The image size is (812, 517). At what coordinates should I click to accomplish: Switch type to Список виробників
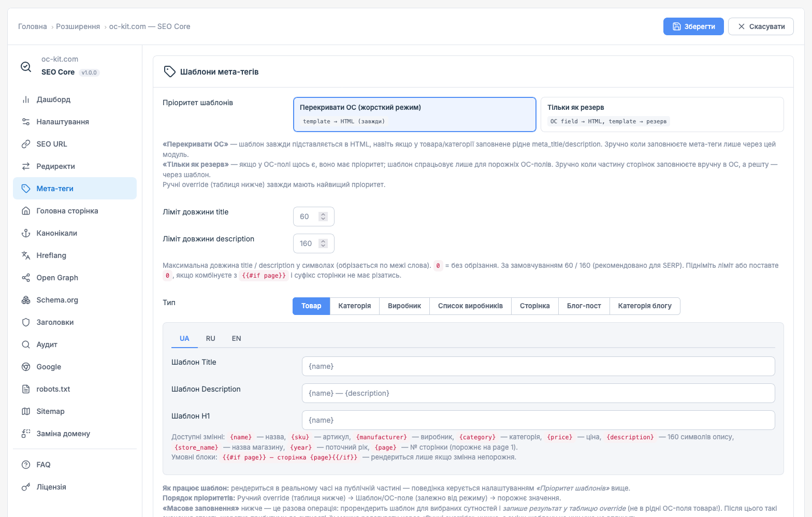[x=470, y=306]
